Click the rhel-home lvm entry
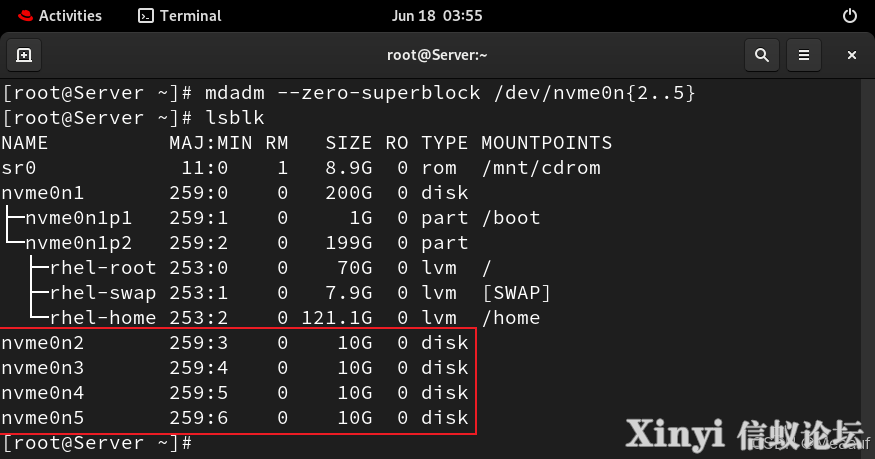The image size is (875, 459). tap(103, 318)
